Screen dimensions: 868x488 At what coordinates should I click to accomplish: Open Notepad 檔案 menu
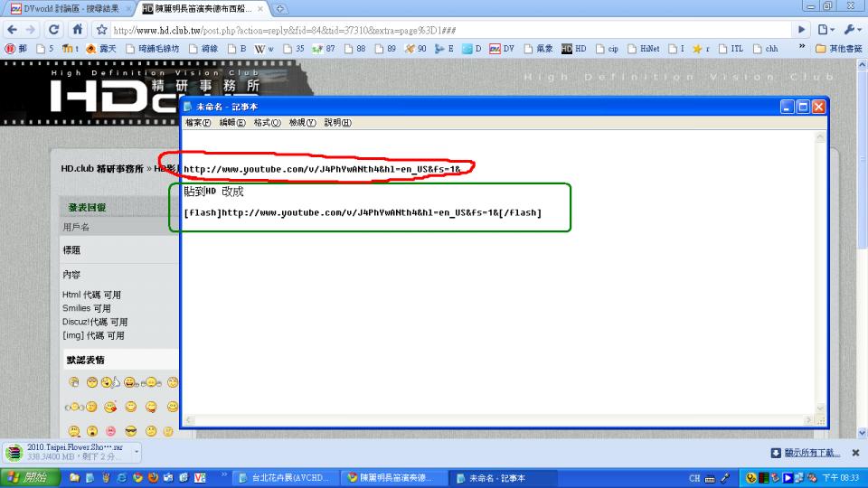(198, 122)
